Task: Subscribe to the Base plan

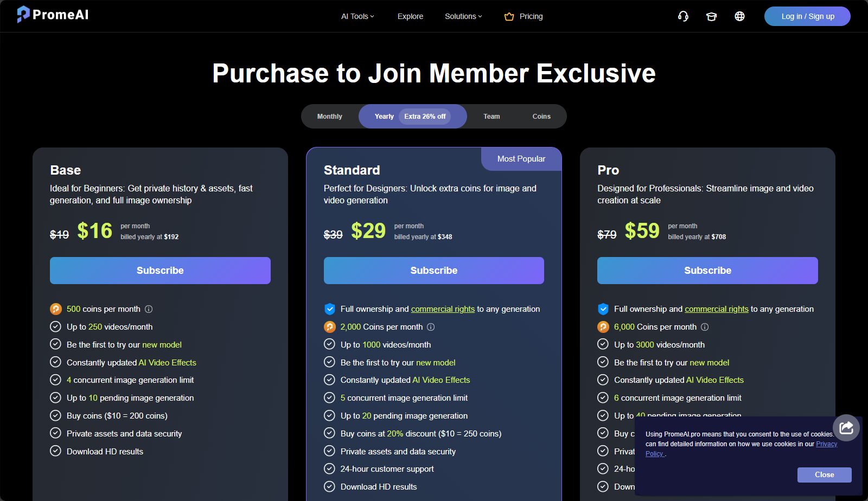Action: tap(160, 271)
